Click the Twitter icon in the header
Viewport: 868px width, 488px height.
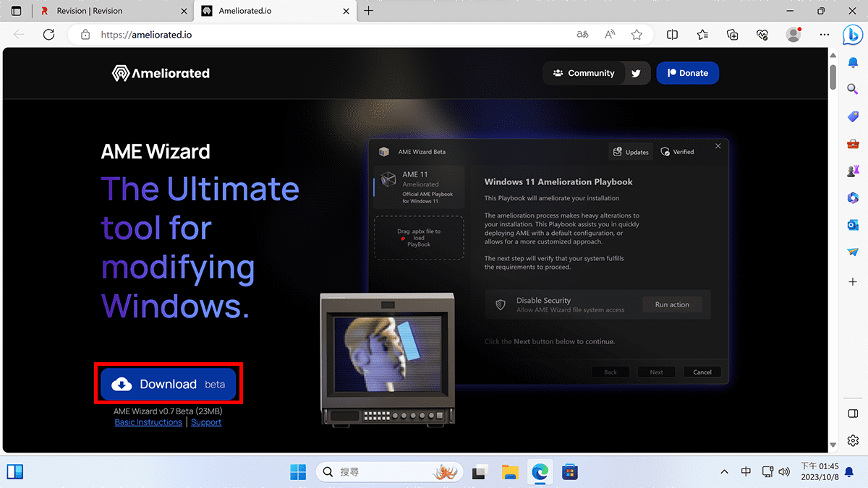pos(636,73)
